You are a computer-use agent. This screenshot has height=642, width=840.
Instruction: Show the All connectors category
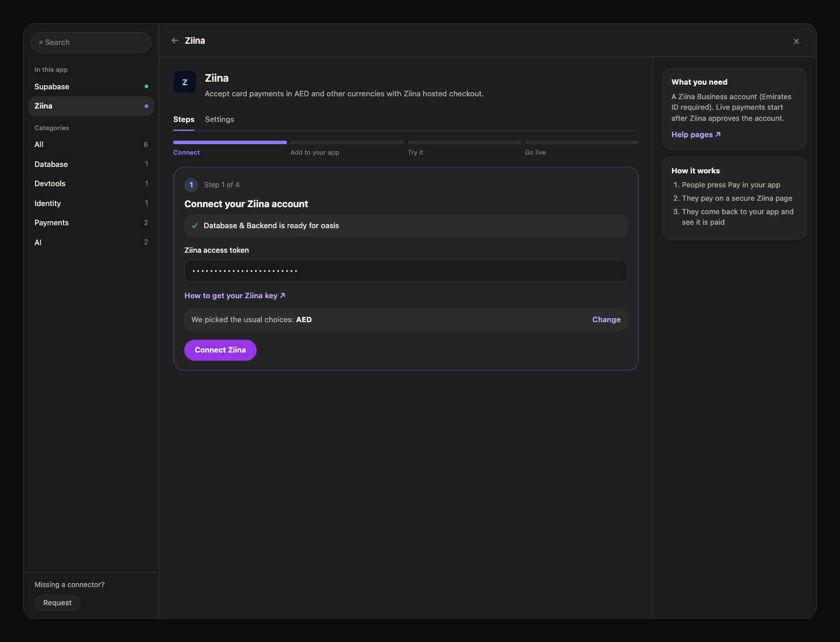[91, 145]
